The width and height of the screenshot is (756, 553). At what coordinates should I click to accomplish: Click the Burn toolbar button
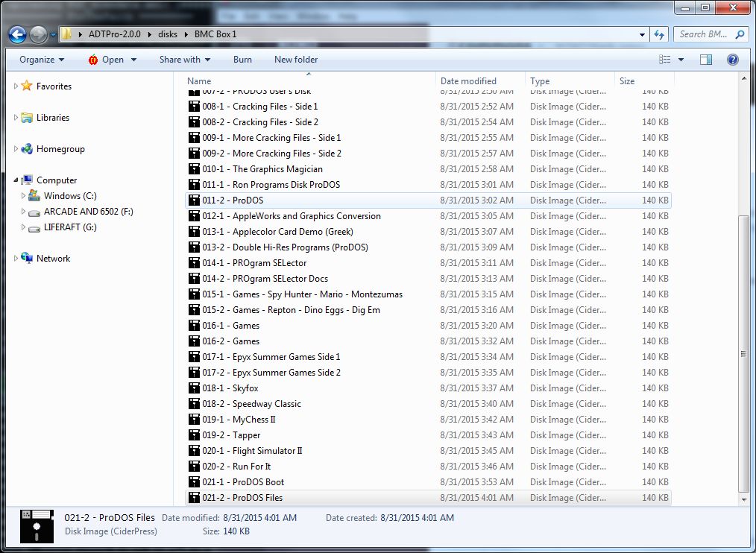tap(242, 60)
